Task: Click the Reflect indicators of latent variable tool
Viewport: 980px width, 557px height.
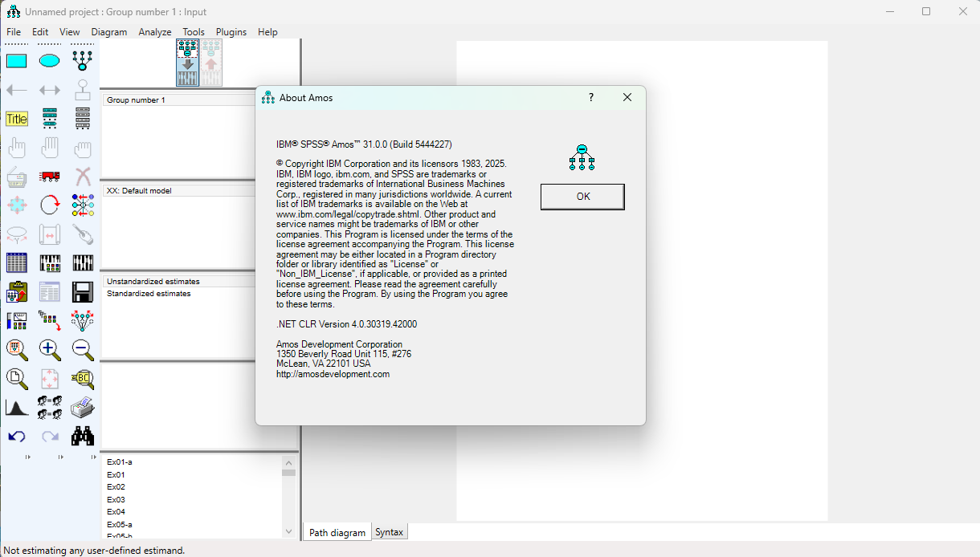Action: tap(83, 205)
